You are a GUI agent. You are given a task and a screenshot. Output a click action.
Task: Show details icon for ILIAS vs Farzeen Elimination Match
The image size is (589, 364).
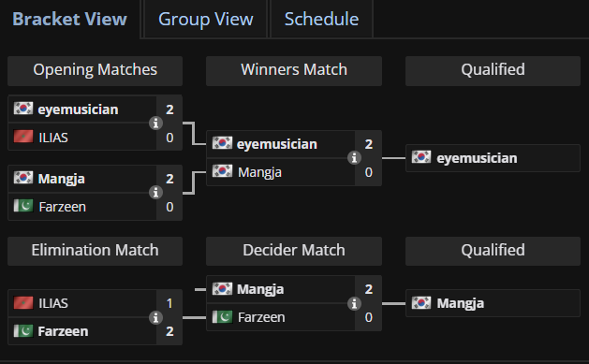point(155,317)
